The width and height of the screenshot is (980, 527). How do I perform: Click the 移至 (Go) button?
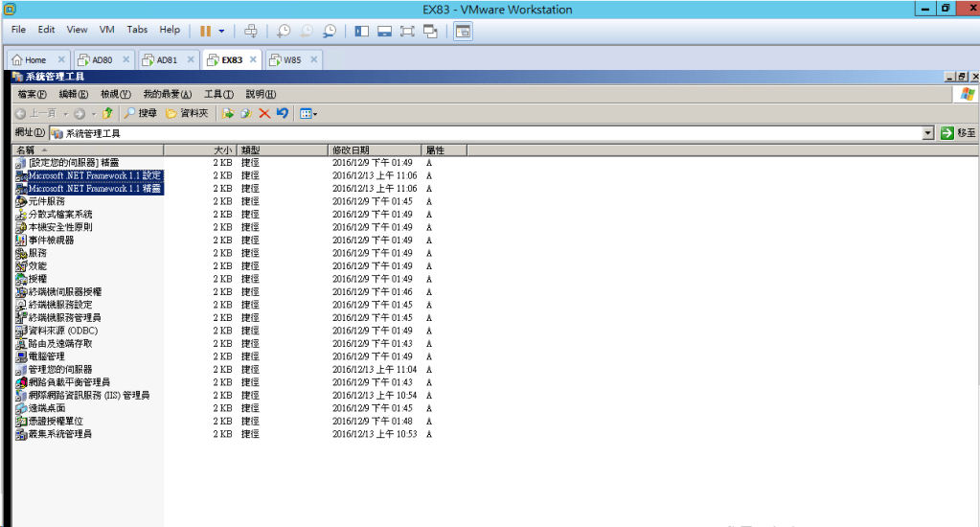tap(959, 133)
